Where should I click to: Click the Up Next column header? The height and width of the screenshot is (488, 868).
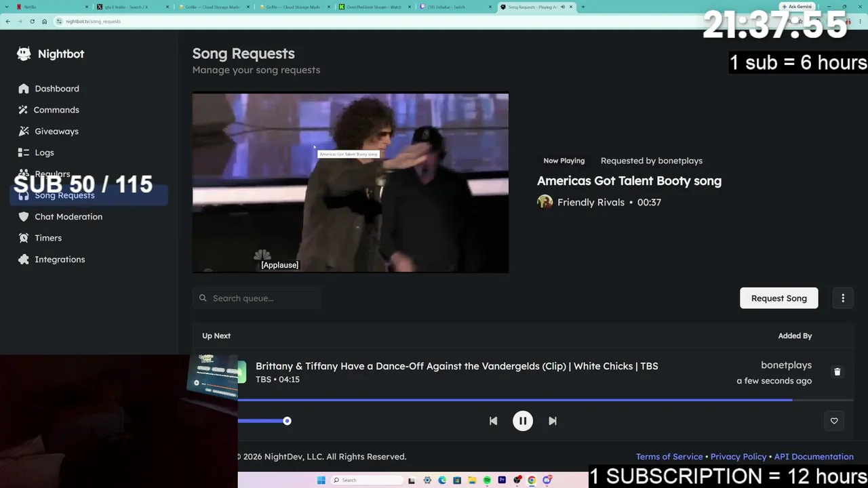point(216,335)
